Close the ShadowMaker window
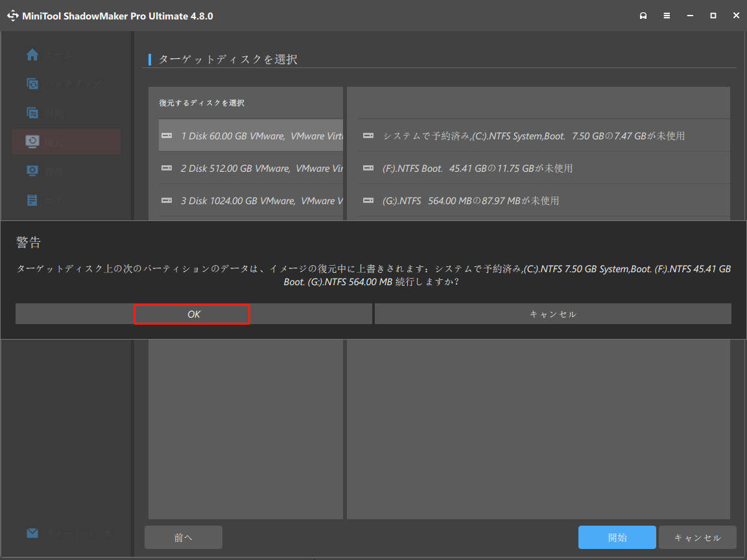747x560 pixels. pos(736,16)
